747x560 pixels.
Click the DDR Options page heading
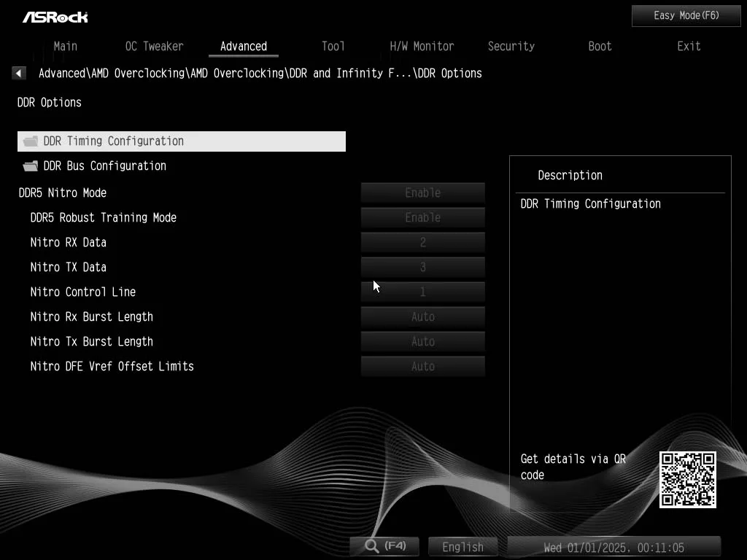[50, 102]
